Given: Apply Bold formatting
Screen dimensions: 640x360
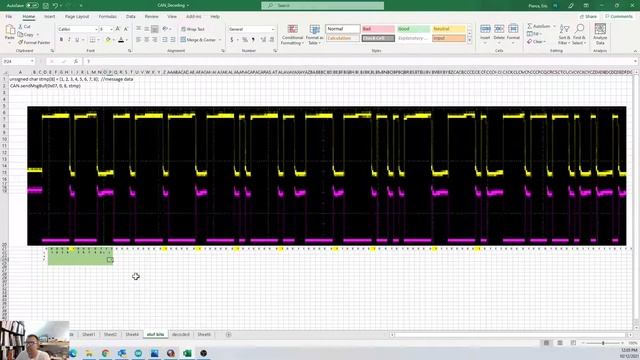Looking at the screenshot, I should point(61,40).
